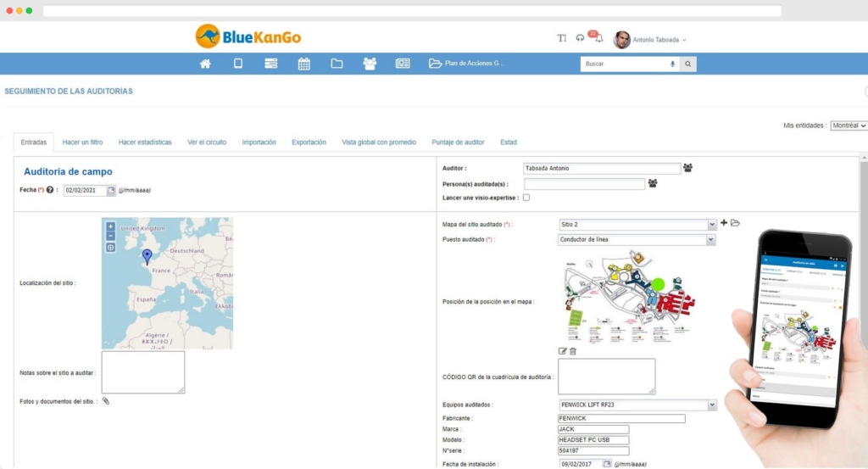The width and height of the screenshot is (868, 469).
Task: Click the map globe reset icon
Action: (x=111, y=248)
